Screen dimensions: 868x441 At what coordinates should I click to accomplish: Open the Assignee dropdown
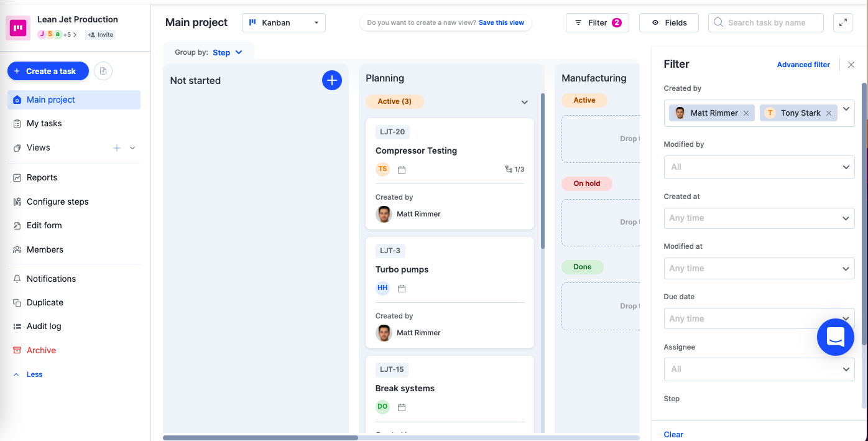click(x=759, y=369)
